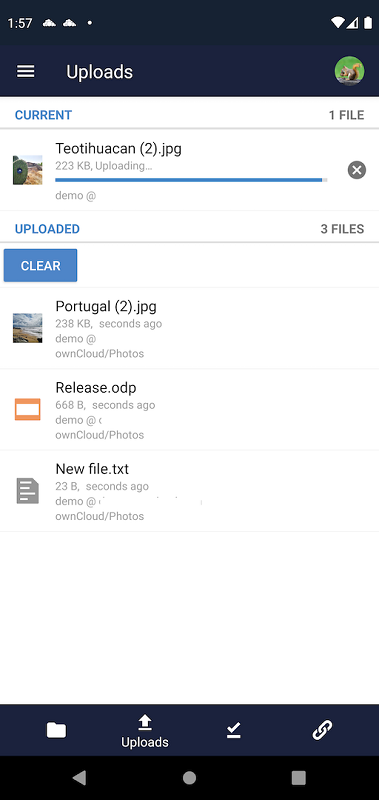The image size is (379, 800).
Task: Open the Portugal (2).jpg thumbnail
Action: [x=28, y=328]
